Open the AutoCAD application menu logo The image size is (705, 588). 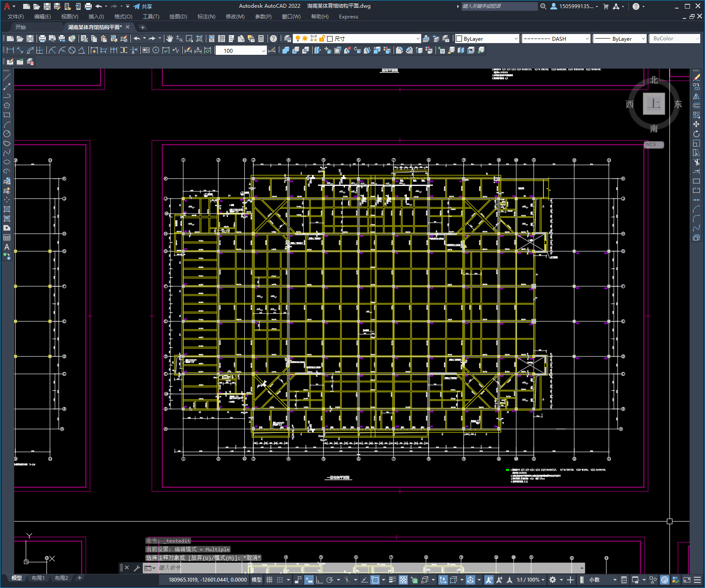[7, 6]
